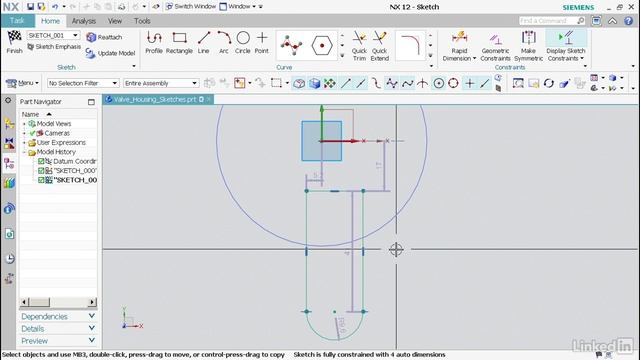Toggle the arc center snap point icon
This screenshot has height=360, width=640.
click(439, 83)
